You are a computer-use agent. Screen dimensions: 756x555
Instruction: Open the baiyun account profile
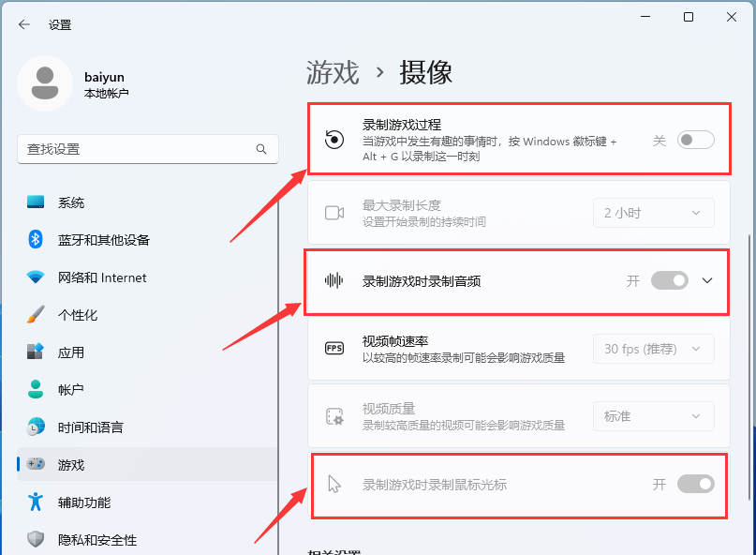coord(84,83)
